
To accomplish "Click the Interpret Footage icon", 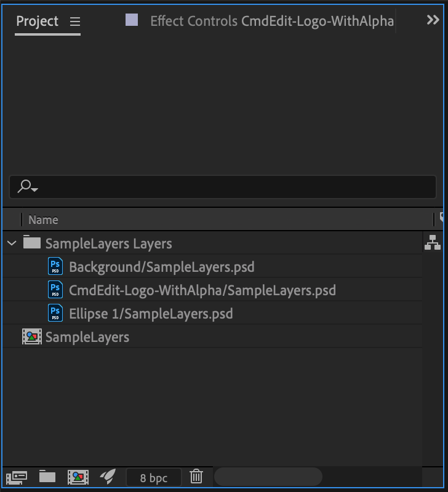I will pyautogui.click(x=17, y=477).
